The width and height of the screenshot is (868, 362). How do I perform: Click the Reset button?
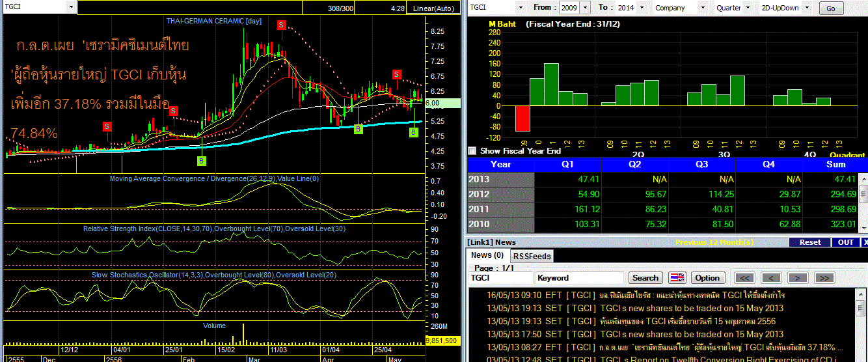[810, 242]
